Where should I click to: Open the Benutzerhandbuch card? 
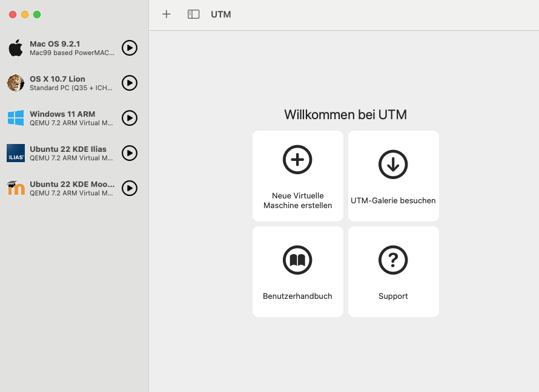298,272
